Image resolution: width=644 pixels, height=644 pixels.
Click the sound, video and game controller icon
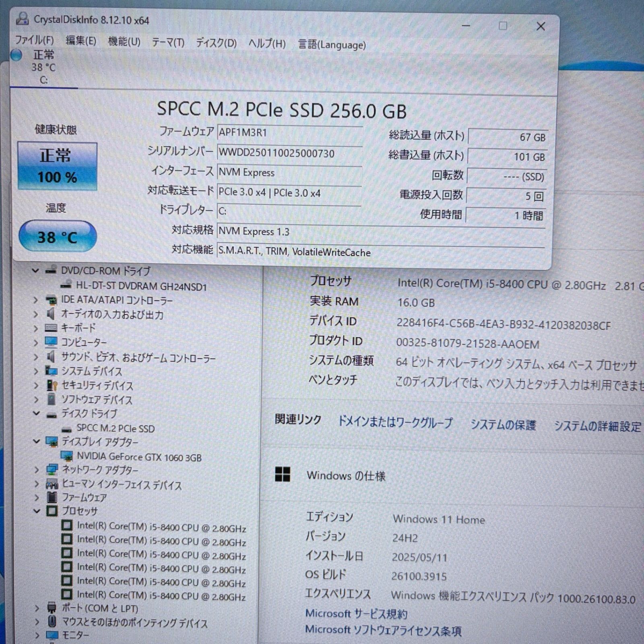[51, 357]
